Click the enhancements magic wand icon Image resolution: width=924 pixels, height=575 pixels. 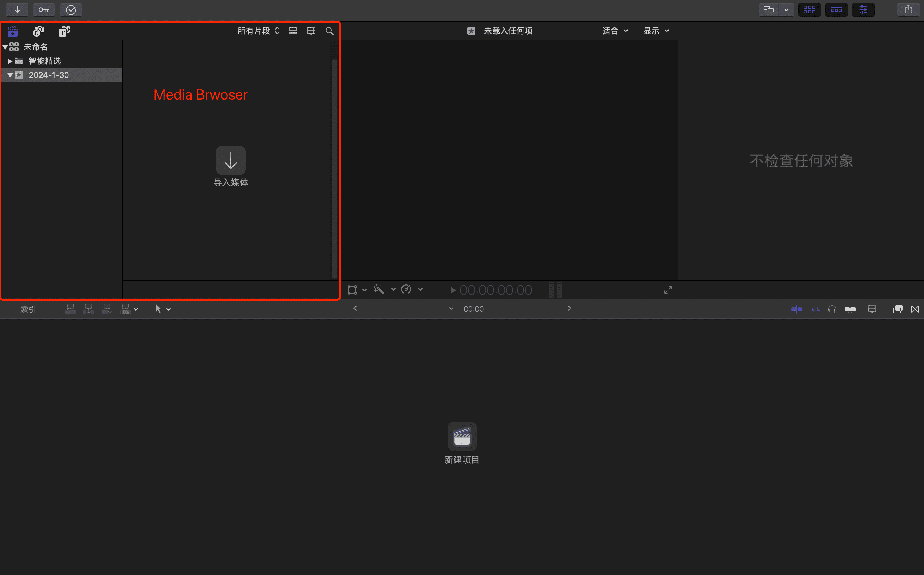(379, 289)
